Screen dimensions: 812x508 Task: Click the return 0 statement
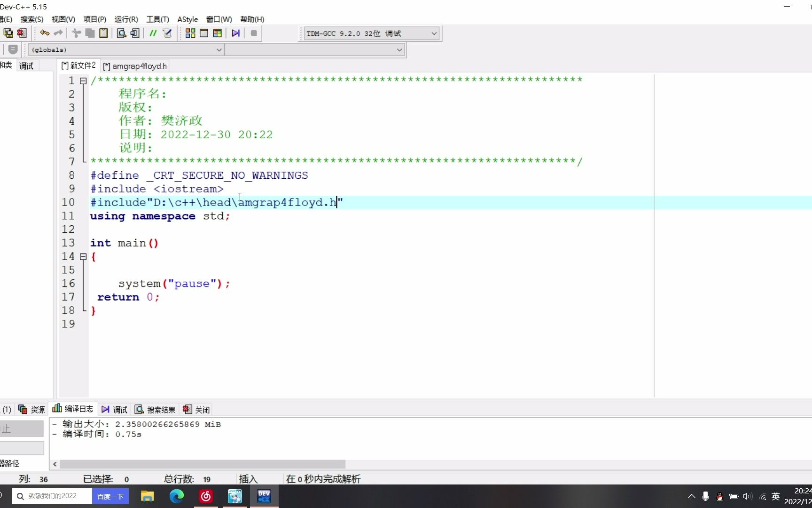coord(128,297)
